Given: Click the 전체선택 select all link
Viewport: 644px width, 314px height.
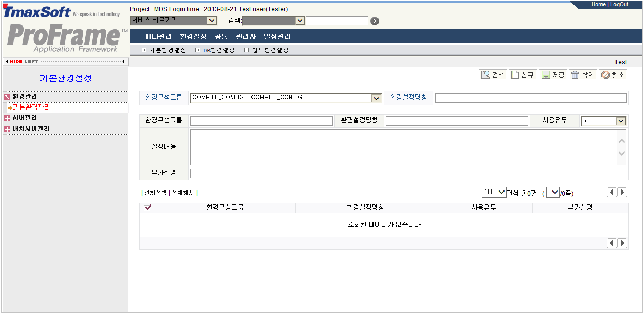Looking at the screenshot, I should point(155,193).
